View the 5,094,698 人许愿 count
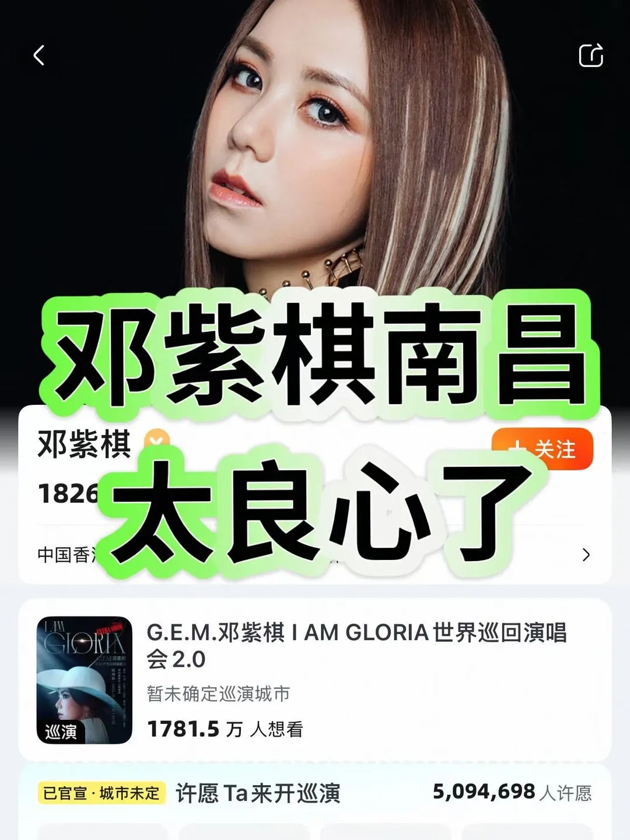 pos(512,792)
